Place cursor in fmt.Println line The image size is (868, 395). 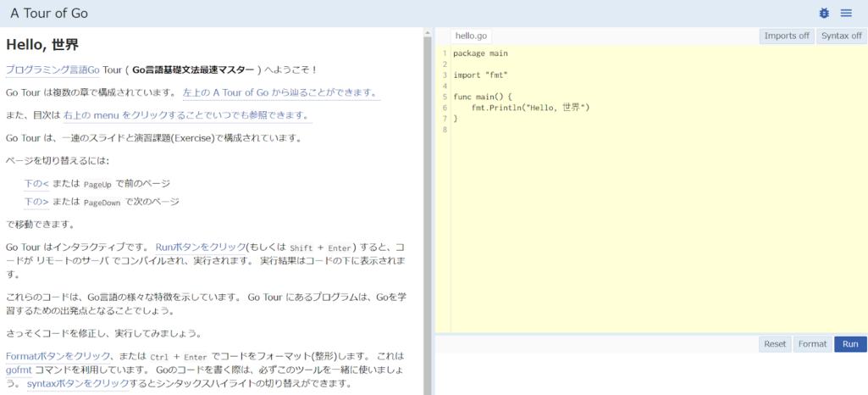(530, 108)
